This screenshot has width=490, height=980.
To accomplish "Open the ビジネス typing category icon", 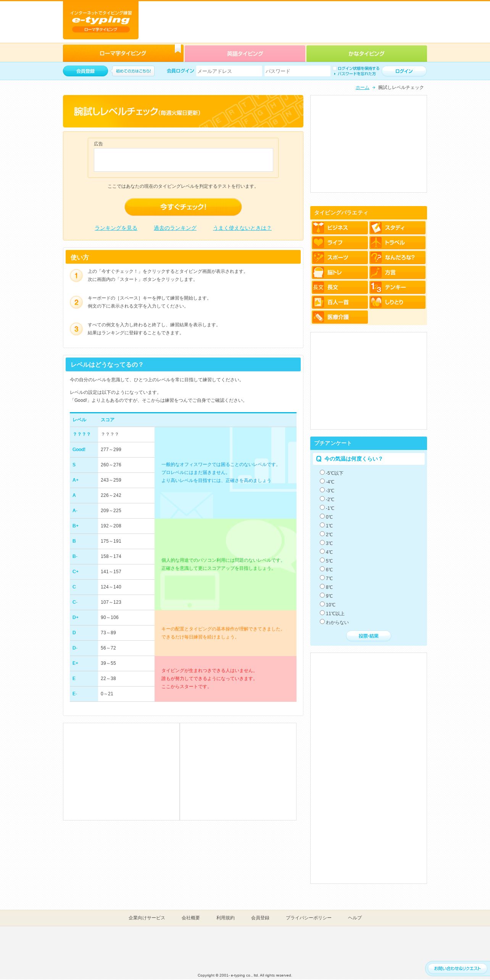I will point(340,227).
